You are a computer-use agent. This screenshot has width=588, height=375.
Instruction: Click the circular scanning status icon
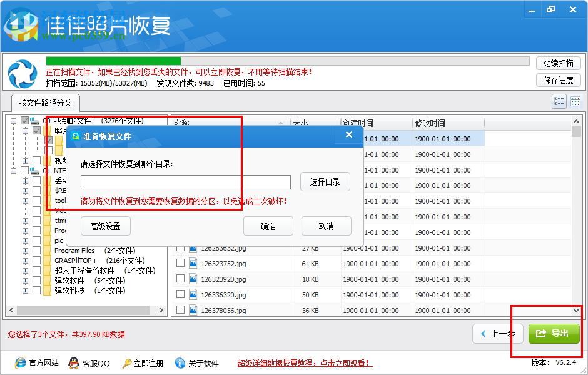coord(23,74)
